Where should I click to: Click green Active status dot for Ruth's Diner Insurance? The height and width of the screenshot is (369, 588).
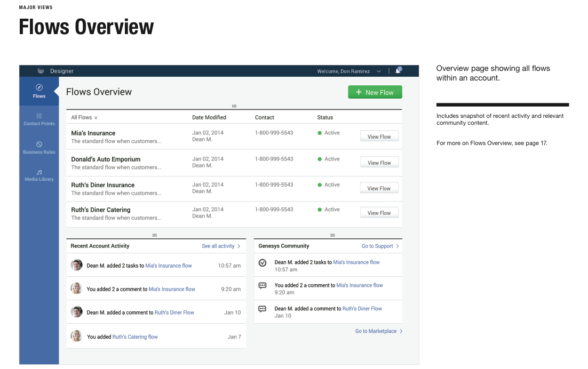click(x=320, y=185)
